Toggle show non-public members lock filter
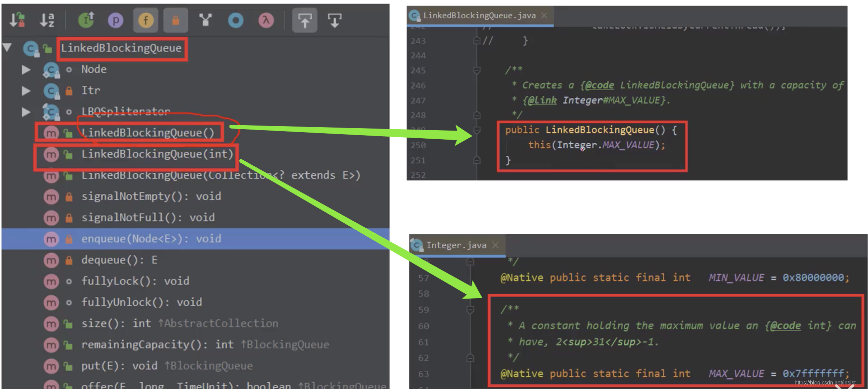868x389 pixels. click(x=176, y=20)
